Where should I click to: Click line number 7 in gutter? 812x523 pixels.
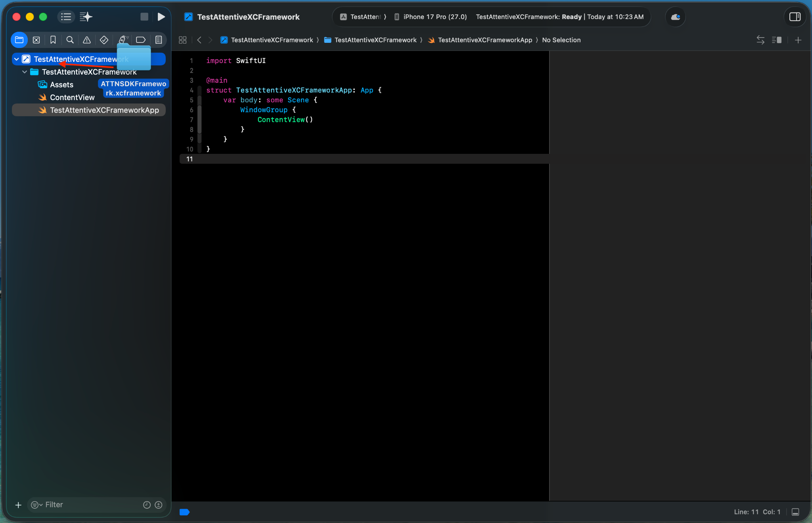192,120
